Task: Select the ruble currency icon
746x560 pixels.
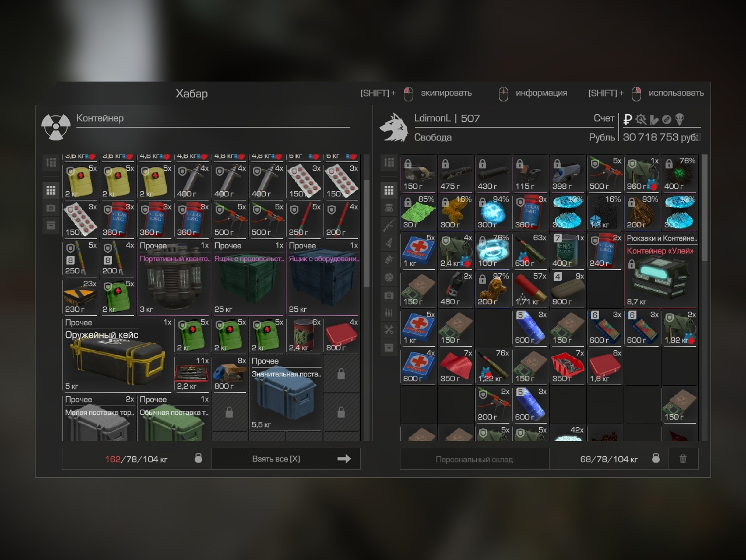Action: coord(628,119)
